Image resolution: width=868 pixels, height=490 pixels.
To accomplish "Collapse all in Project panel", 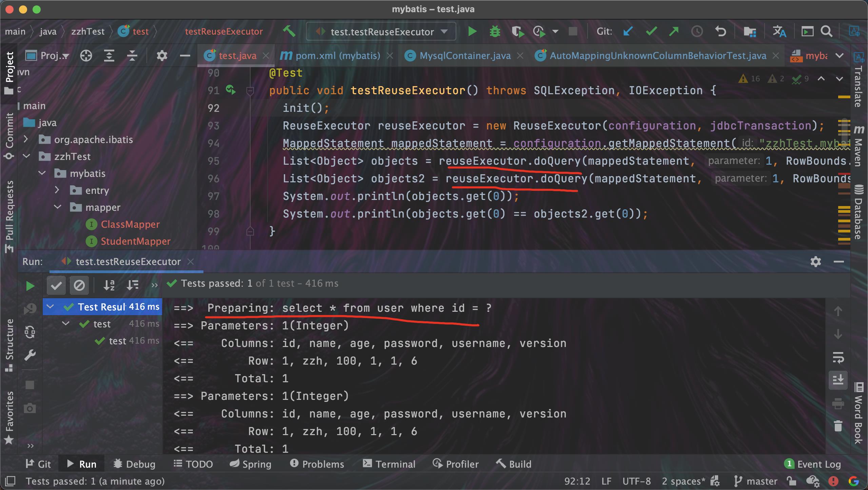I will click(x=132, y=56).
